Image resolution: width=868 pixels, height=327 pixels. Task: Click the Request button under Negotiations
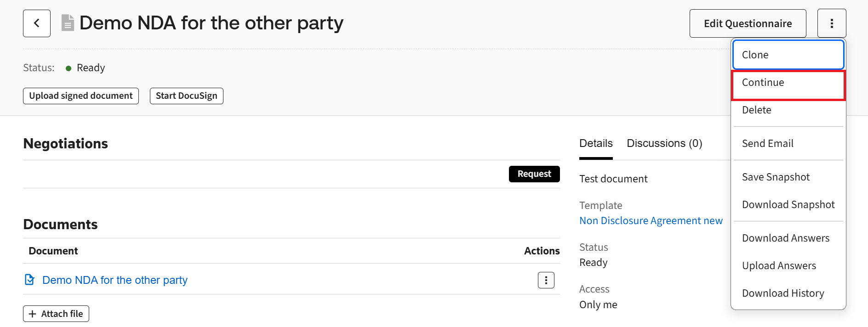click(x=534, y=174)
